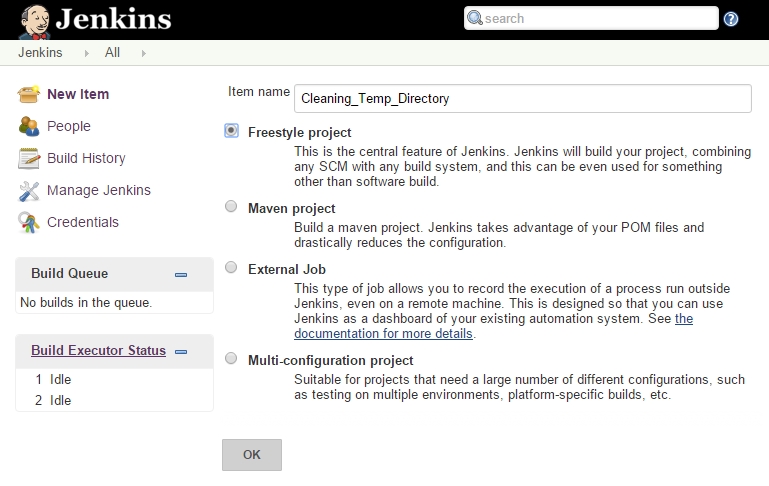Click the Jenkins butler logo icon
769x486 pixels.
point(35,22)
